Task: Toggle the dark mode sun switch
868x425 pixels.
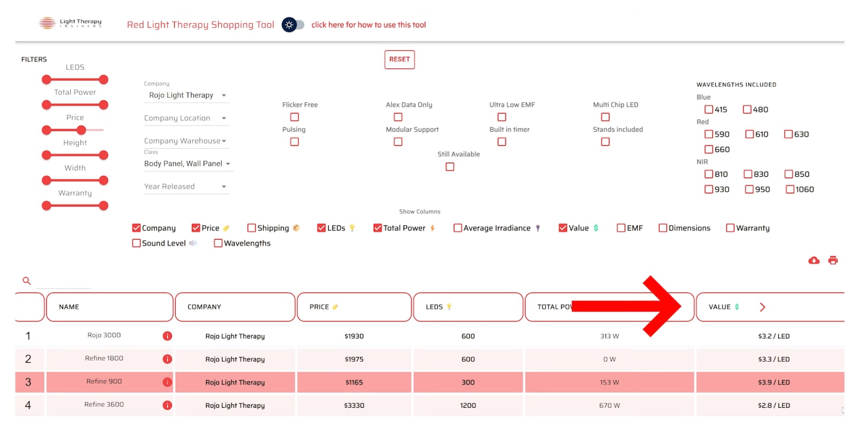Action: pyautogui.click(x=293, y=25)
